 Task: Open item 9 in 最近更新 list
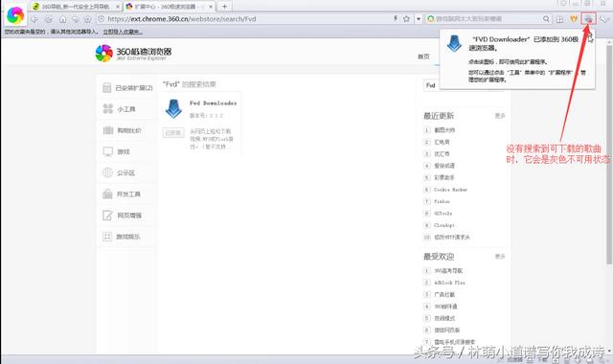click(444, 225)
